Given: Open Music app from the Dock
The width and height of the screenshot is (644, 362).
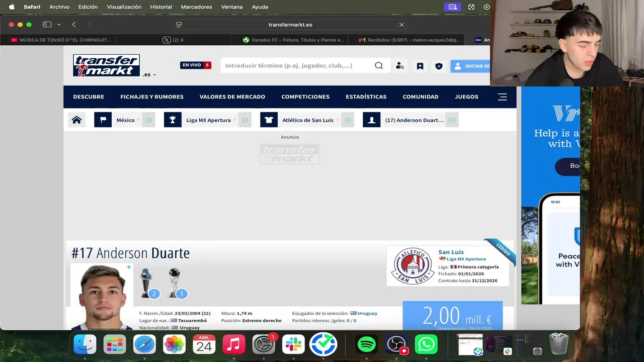Looking at the screenshot, I should coord(234,344).
